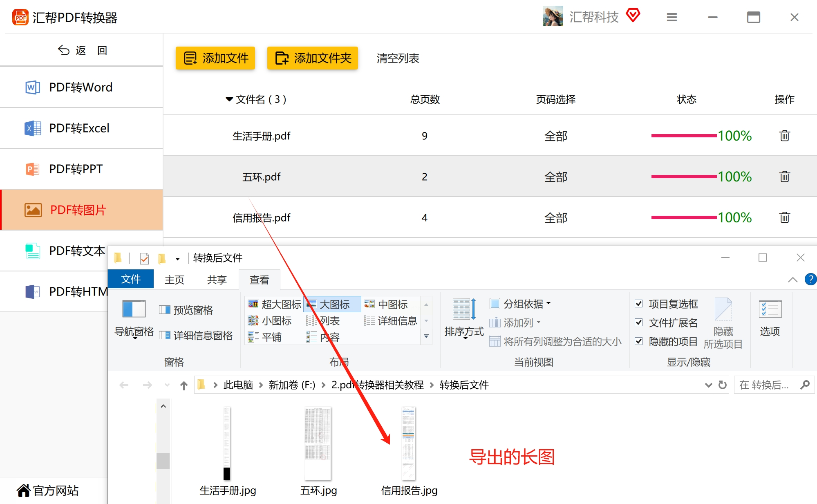This screenshot has width=817, height=504.
Task: Click the 添加文件 button
Action: tap(215, 58)
